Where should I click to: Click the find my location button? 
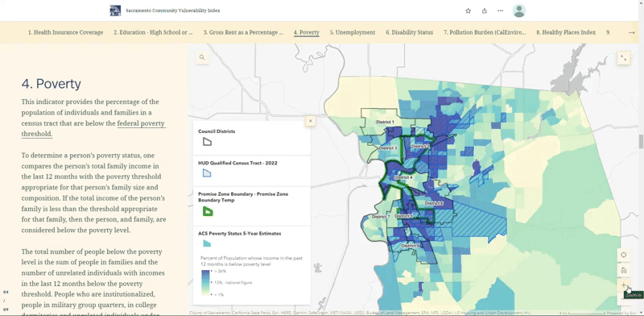click(x=623, y=255)
